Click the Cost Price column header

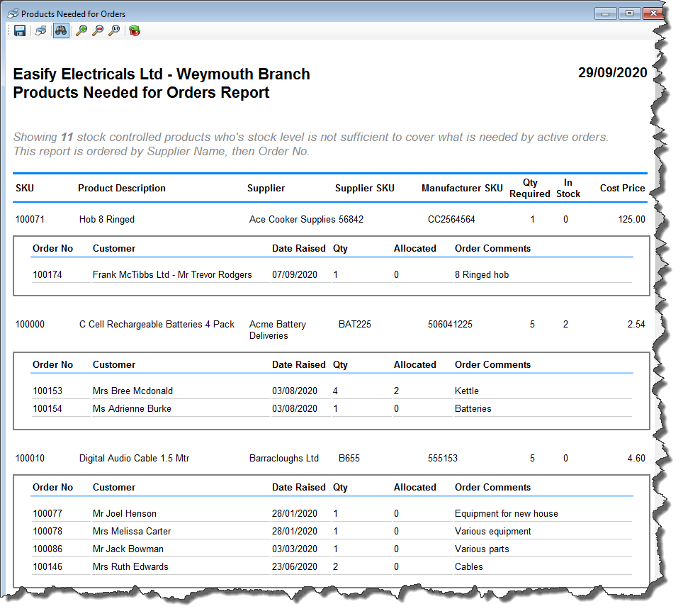pos(622,189)
